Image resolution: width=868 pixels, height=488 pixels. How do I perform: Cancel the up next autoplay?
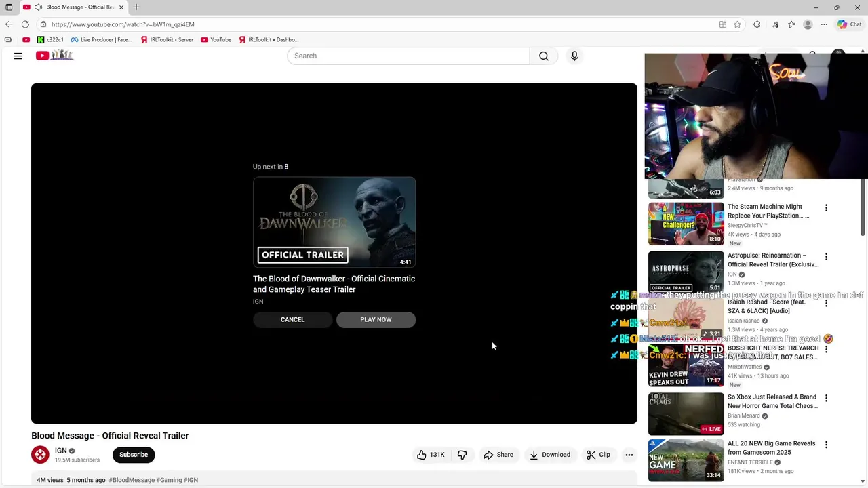click(293, 319)
